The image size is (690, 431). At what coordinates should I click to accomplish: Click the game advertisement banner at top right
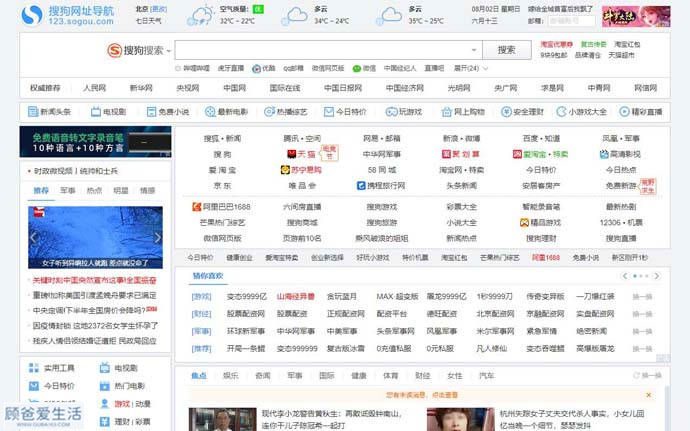coord(636,17)
